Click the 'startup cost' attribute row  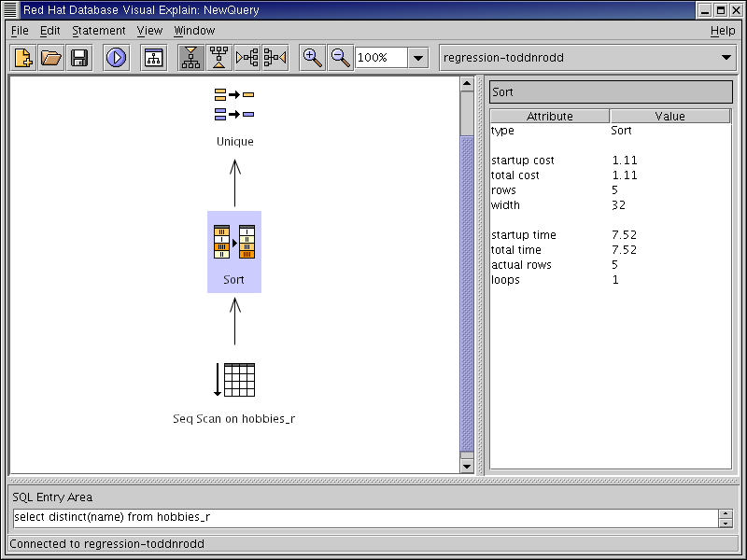[x=611, y=161]
